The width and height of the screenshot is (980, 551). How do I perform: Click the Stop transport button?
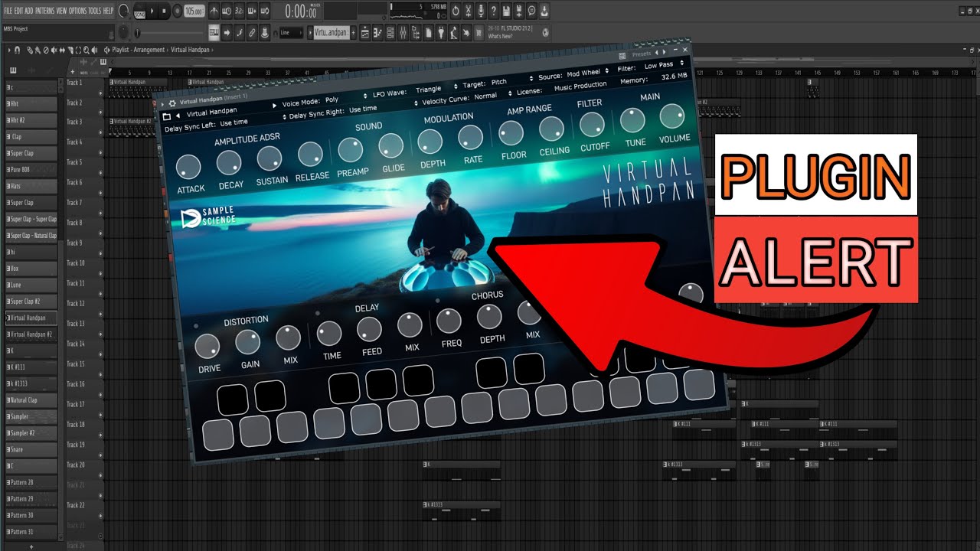pos(164,11)
